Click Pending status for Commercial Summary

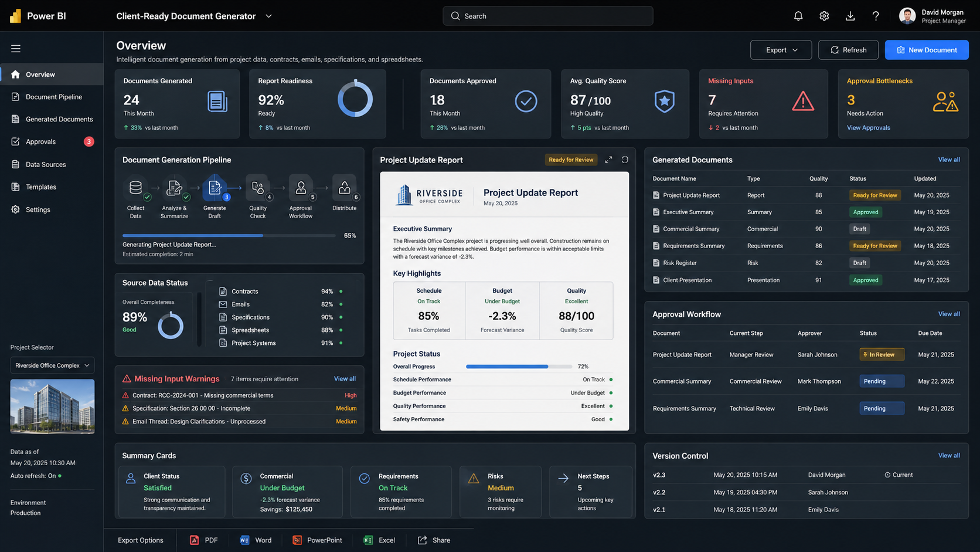click(x=882, y=381)
